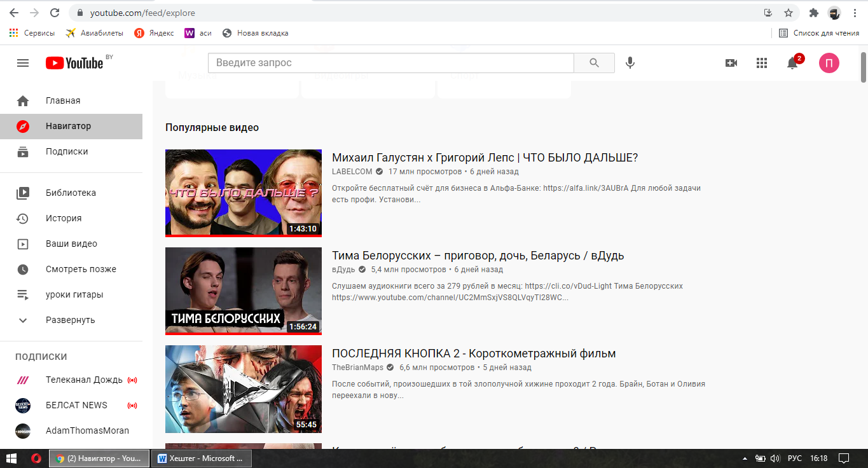Open Библиотека in sidebar
This screenshot has width=868, height=468.
[71, 193]
